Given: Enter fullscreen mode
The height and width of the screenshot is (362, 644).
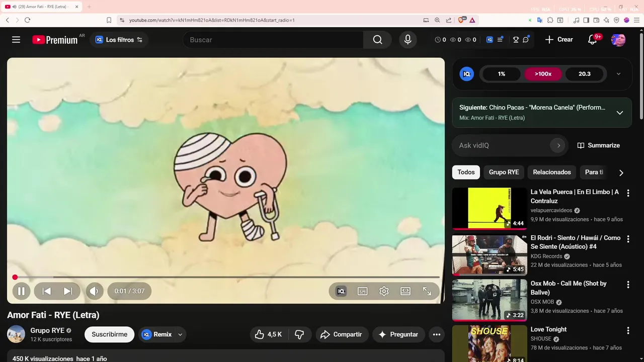Looking at the screenshot, I should 427,291.
